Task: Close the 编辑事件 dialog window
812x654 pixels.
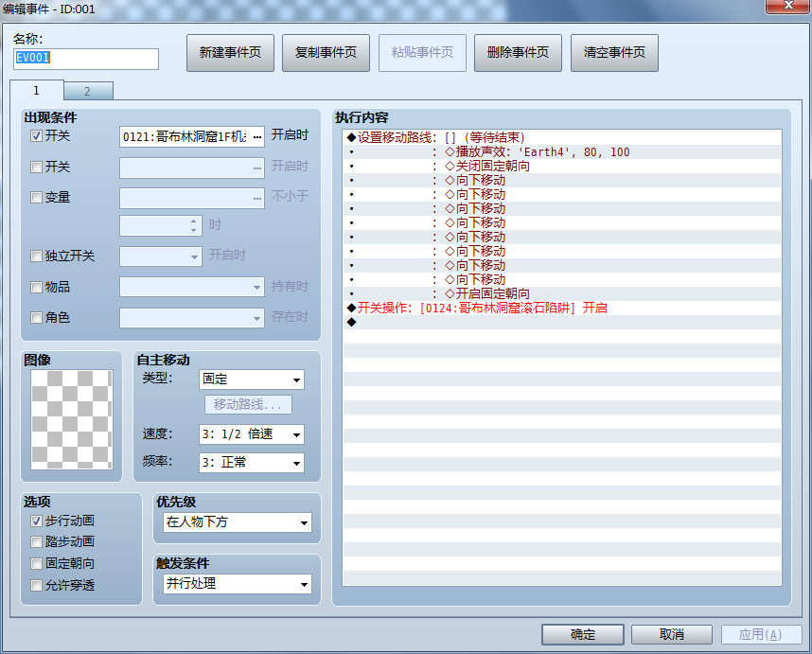Action: click(787, 6)
